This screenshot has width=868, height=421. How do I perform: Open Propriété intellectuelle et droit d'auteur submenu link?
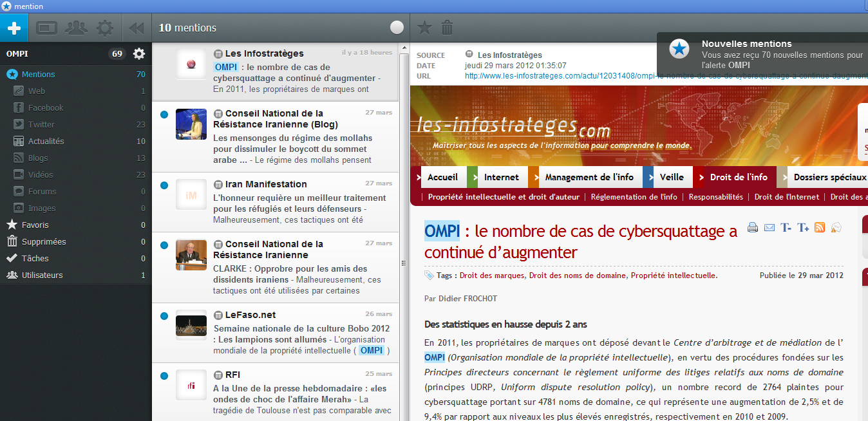[x=504, y=197]
